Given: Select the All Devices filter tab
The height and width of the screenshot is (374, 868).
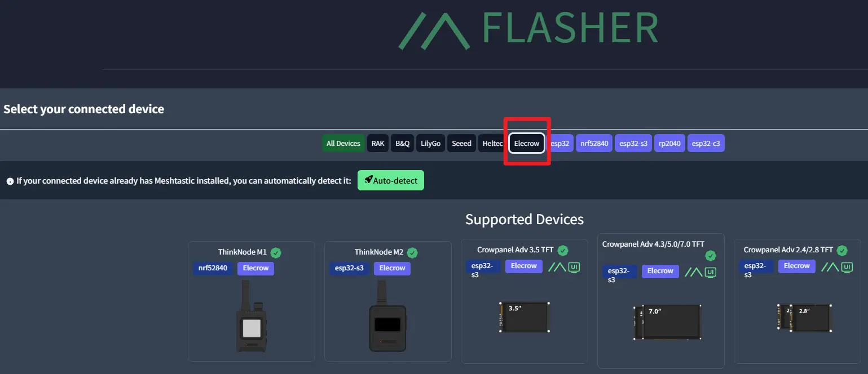Looking at the screenshot, I should pyautogui.click(x=343, y=143).
